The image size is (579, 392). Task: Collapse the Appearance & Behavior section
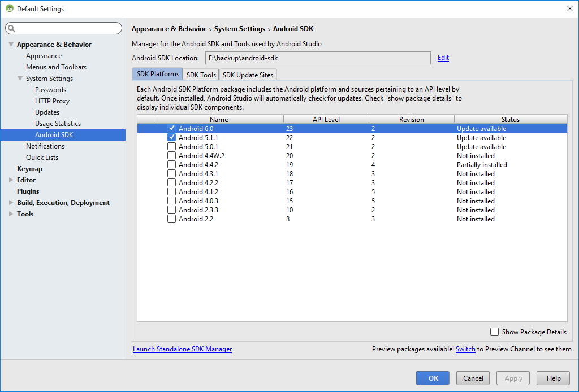(x=11, y=45)
